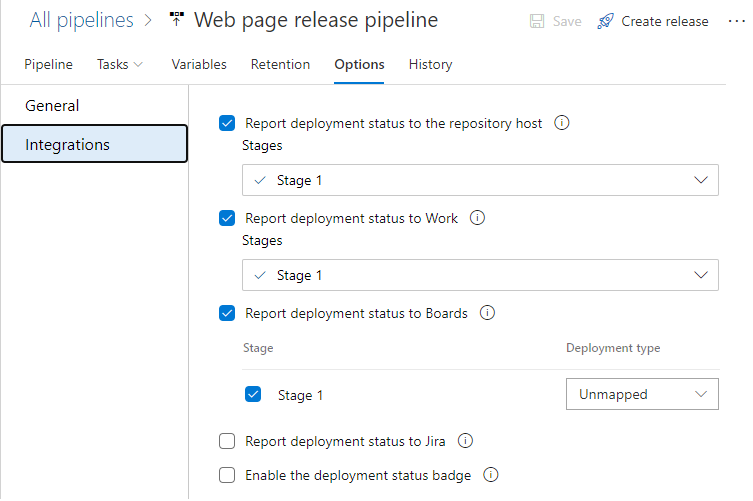Click the release pipeline icon beside the title
This screenshot has width=753, height=501.
[x=177, y=19]
